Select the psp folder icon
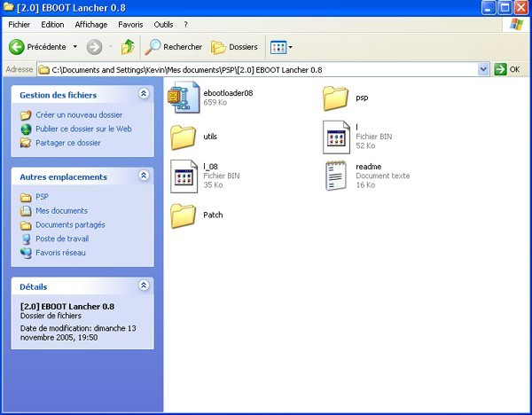532x415 pixels. point(335,98)
